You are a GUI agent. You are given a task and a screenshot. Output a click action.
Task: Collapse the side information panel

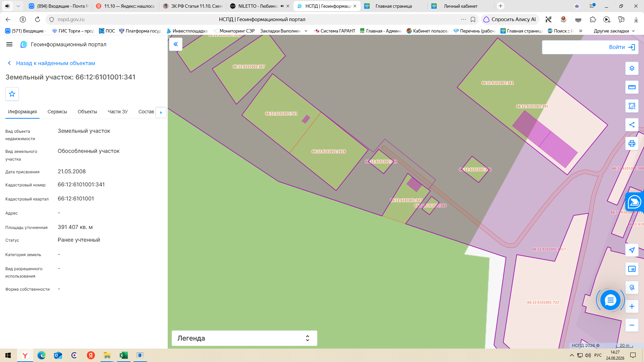(176, 44)
